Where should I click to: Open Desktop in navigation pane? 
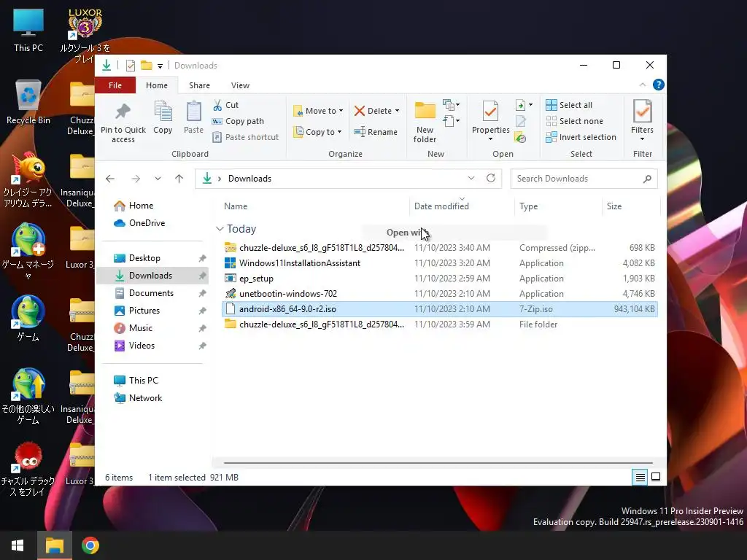pyautogui.click(x=144, y=258)
